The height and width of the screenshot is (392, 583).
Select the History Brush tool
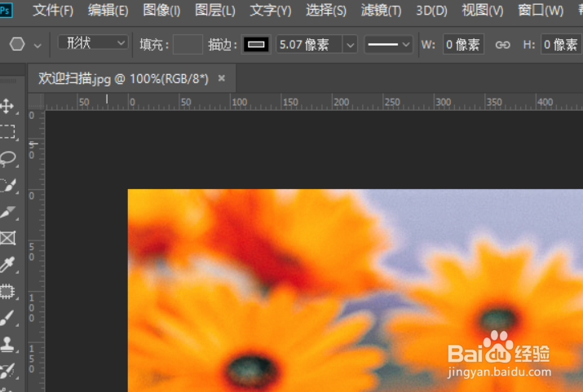(x=7, y=371)
